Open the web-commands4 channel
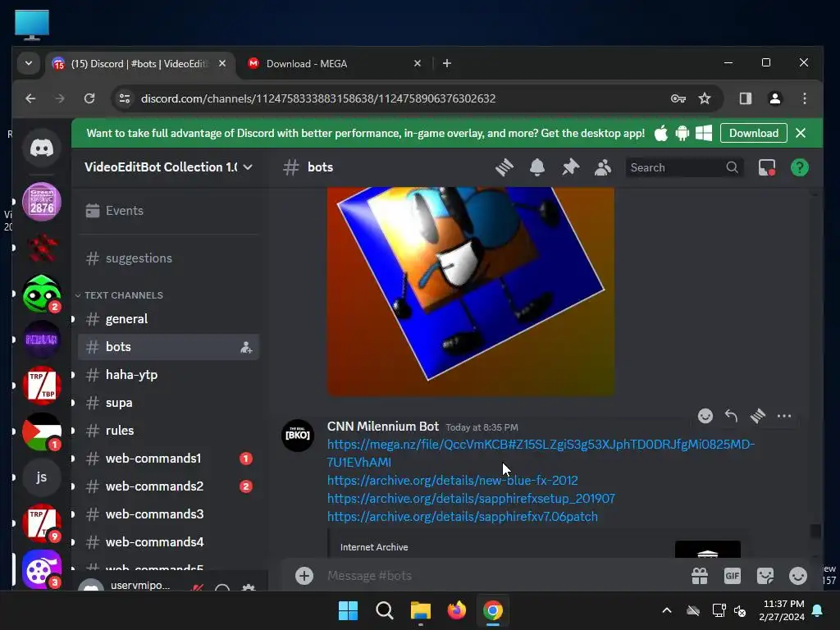Viewport: 840px width, 630px height. point(168,541)
